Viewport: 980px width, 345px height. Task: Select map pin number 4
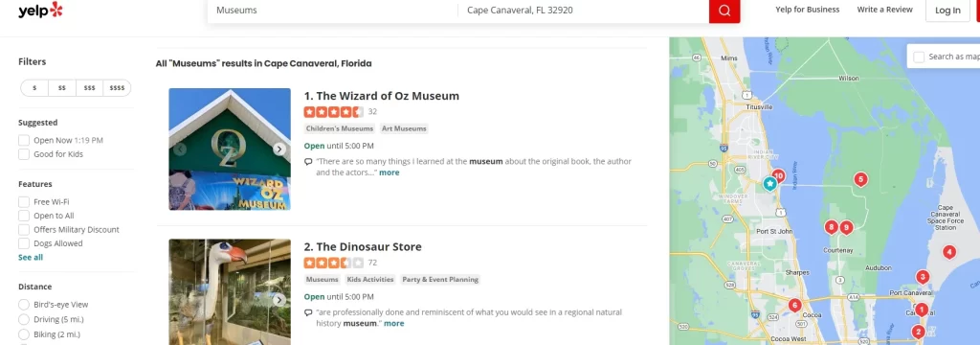[x=948, y=252]
